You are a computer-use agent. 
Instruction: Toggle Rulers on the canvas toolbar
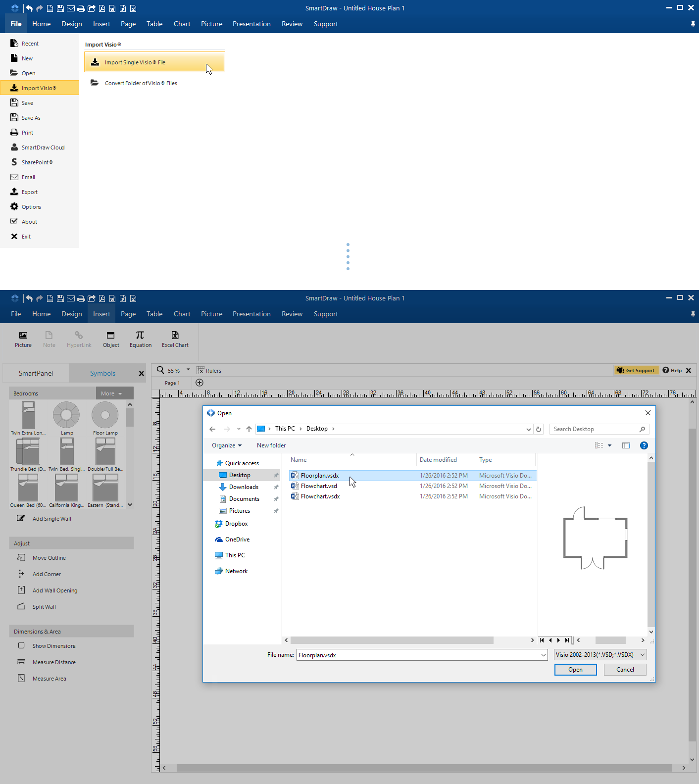[209, 370]
